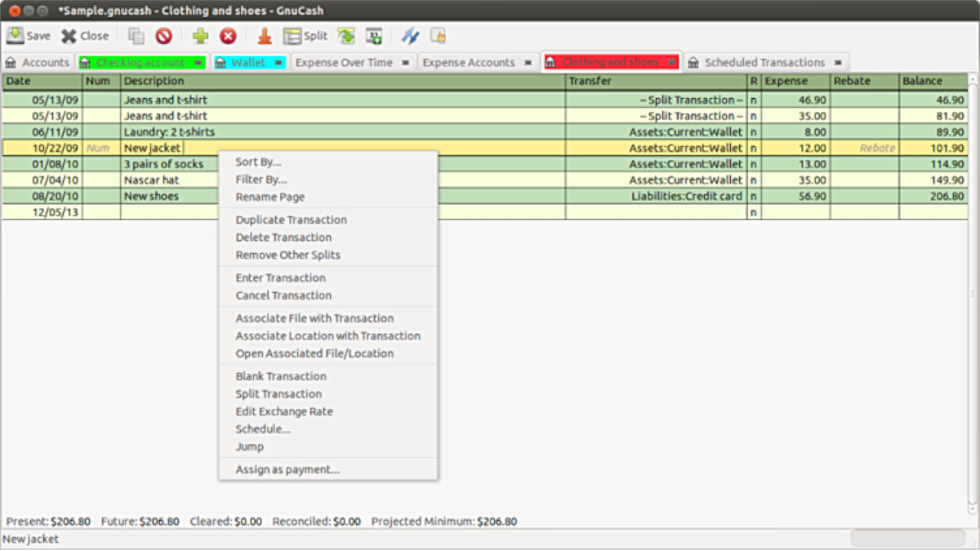980x551 pixels.
Task: Click the Close button in the toolbar
Action: (84, 35)
